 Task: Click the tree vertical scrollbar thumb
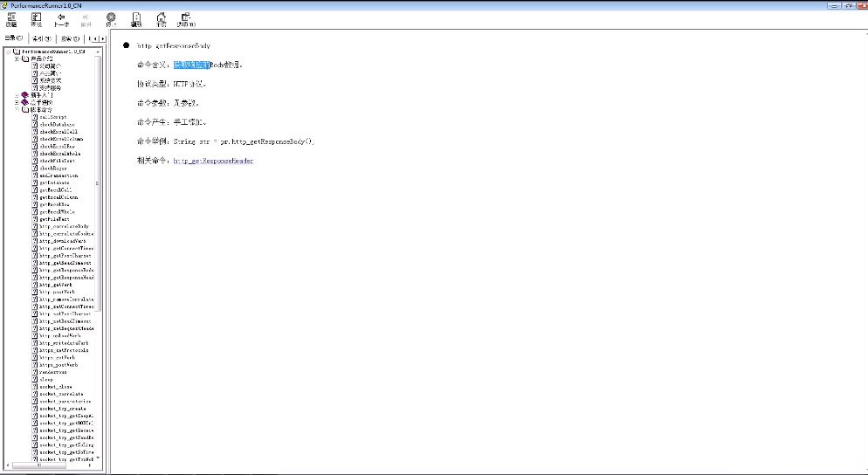pos(98,182)
